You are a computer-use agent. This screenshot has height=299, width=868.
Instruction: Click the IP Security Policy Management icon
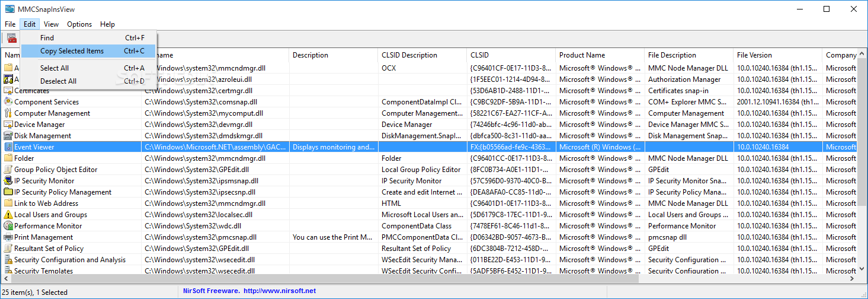pos(8,192)
